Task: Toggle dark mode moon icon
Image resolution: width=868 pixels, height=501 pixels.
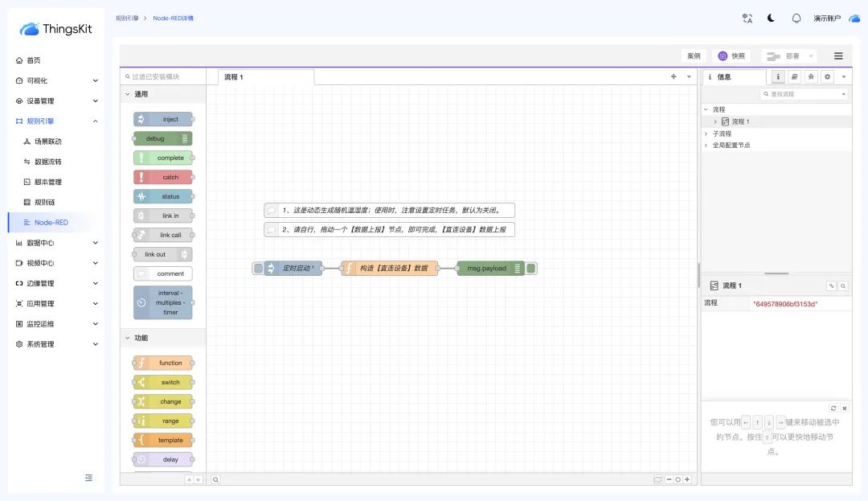Action: pos(771,18)
